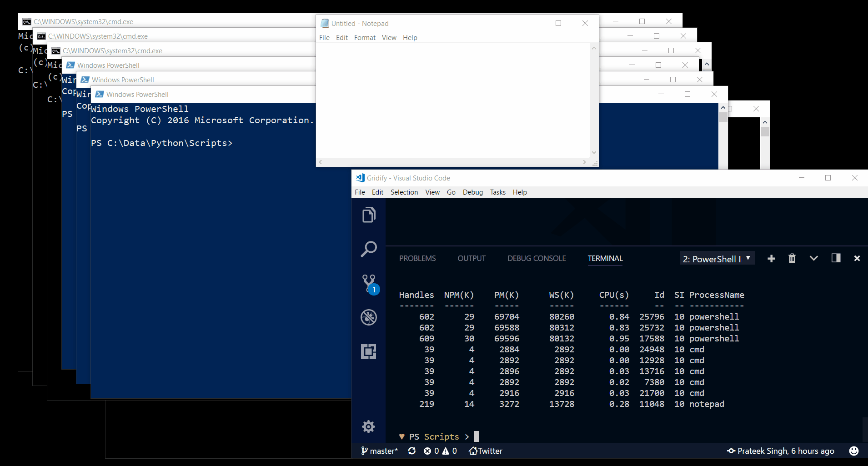Toggle the maximized panel size icon
Screen dimensions: 868x466
click(836, 258)
